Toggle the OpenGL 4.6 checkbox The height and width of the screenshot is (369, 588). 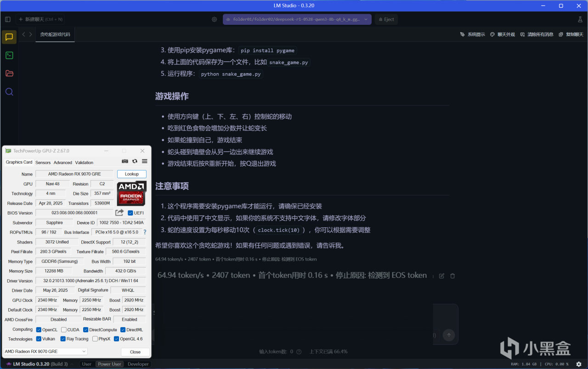[x=117, y=339]
